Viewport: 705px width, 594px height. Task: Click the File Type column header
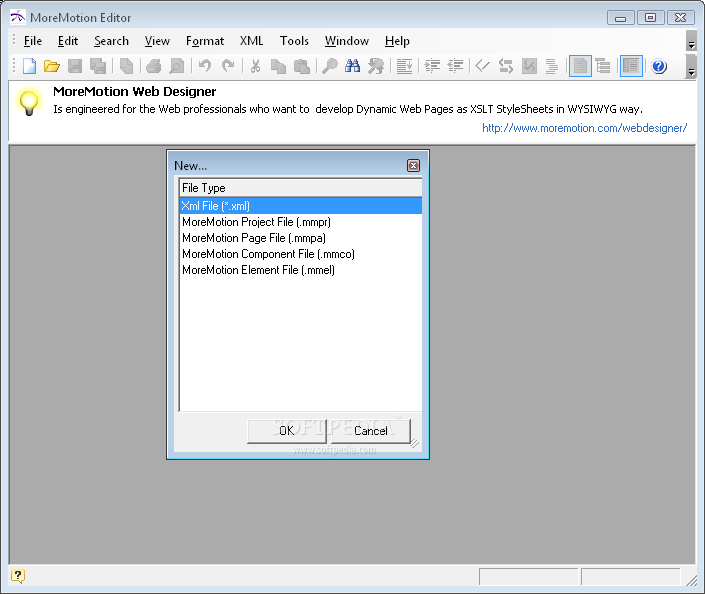coord(300,188)
